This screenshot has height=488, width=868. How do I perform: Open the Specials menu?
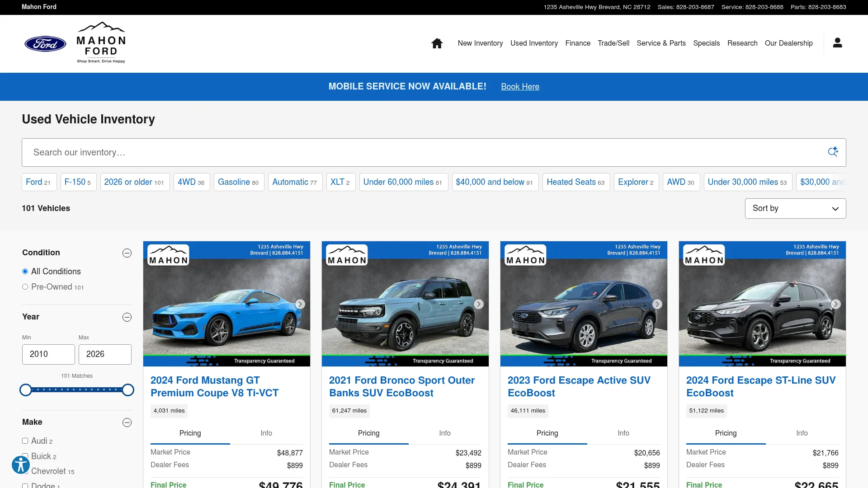tap(706, 43)
